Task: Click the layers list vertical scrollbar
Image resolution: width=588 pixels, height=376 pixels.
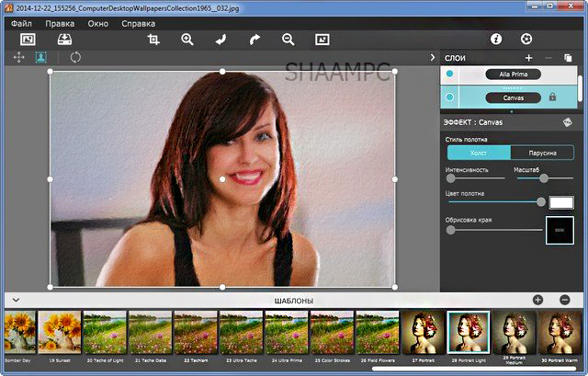Action: coord(580,87)
